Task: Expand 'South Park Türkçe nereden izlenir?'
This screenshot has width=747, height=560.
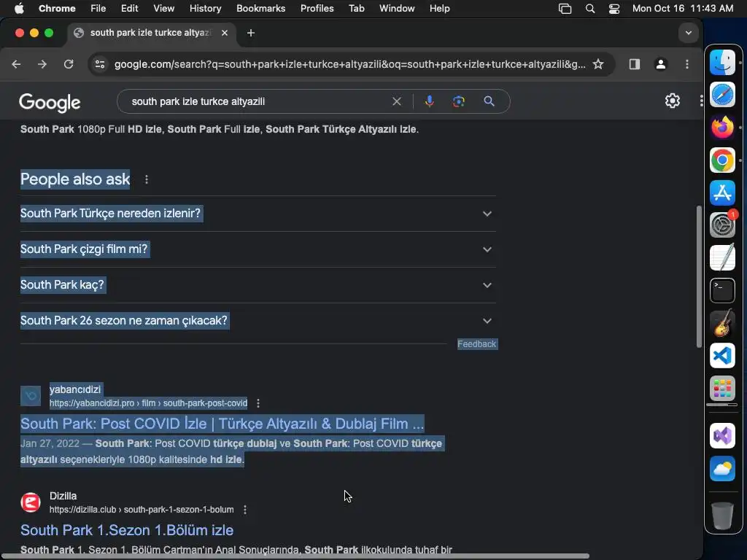Action: coord(258,214)
